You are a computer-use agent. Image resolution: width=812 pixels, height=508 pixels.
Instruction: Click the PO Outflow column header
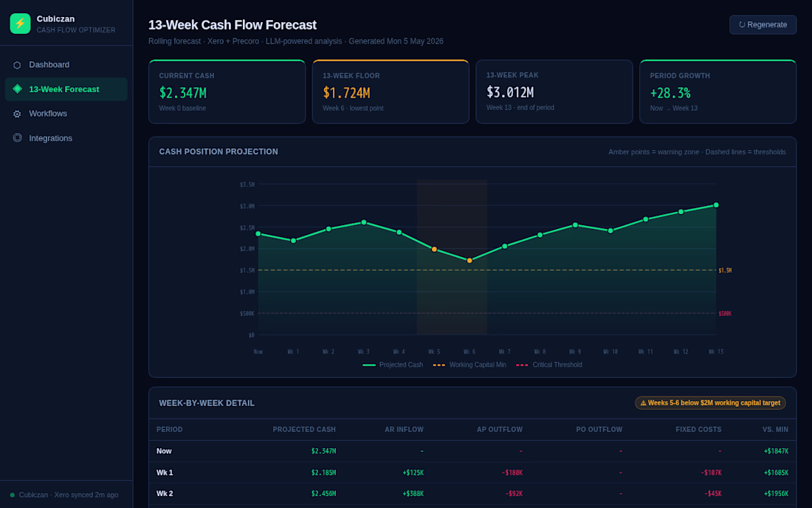coord(599,430)
